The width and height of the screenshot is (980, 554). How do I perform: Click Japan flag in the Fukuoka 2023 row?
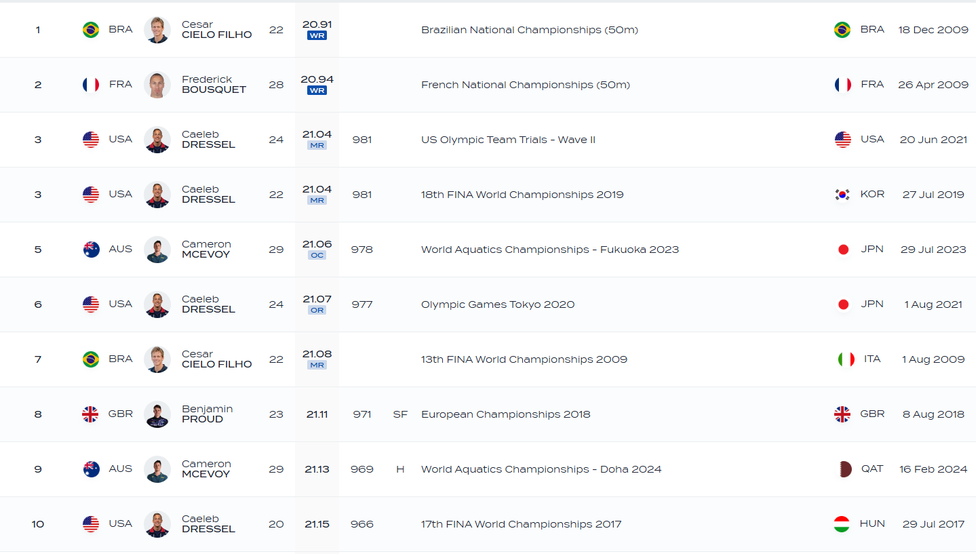(x=844, y=250)
